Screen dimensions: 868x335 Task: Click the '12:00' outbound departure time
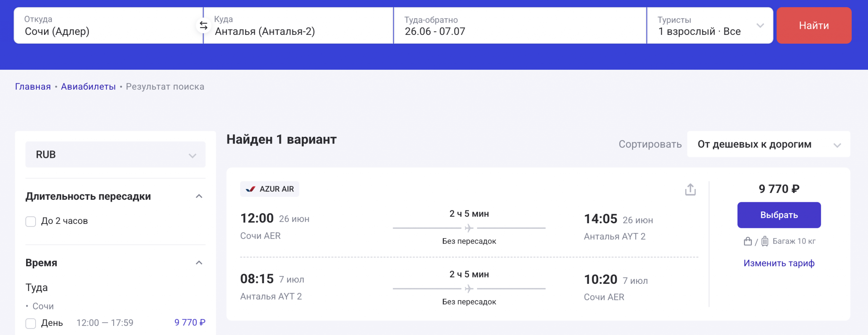click(x=257, y=218)
